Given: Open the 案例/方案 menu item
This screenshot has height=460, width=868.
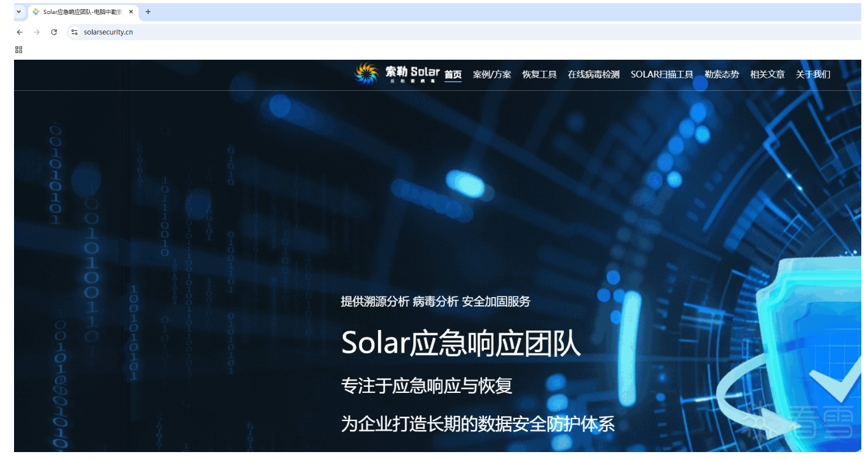Looking at the screenshot, I should 492,74.
